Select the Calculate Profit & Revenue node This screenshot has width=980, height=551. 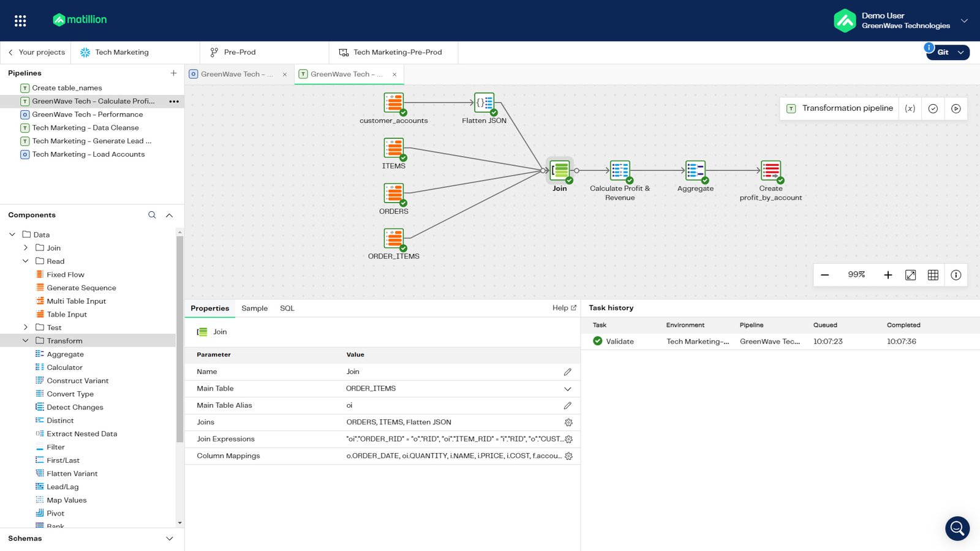620,171
